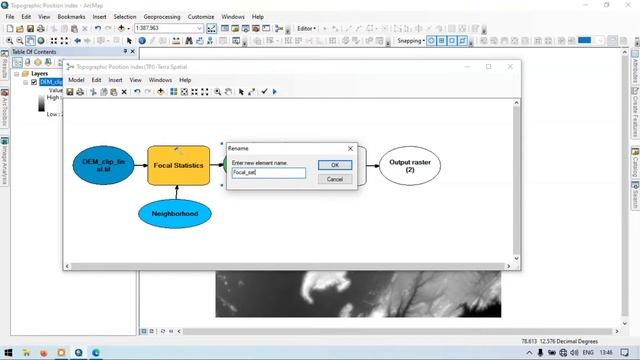The image size is (640, 360).
Task: Open the Model menu in ModelBuilder
Action: tap(76, 80)
